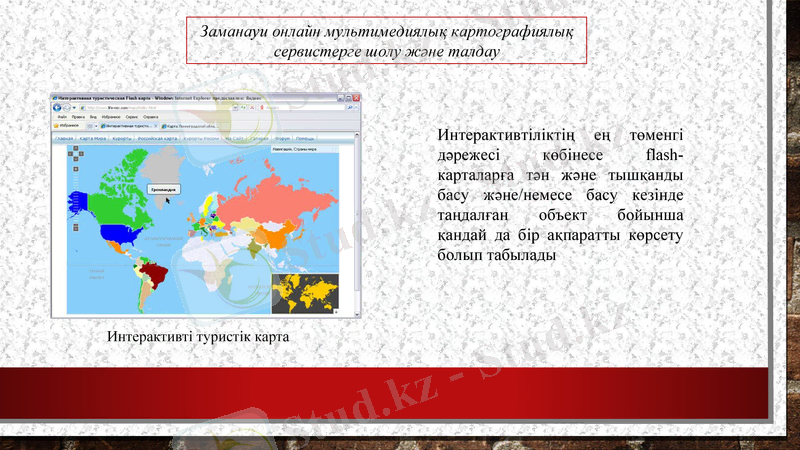
Task: Click the slide title Заманауи онлайн text box
Action: point(386,40)
